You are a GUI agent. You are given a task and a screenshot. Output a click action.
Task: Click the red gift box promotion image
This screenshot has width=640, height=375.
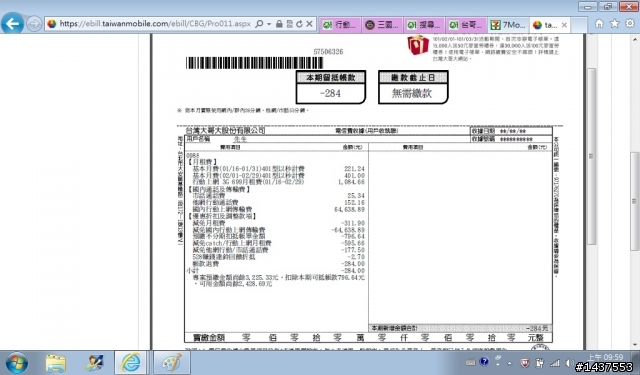point(418,44)
